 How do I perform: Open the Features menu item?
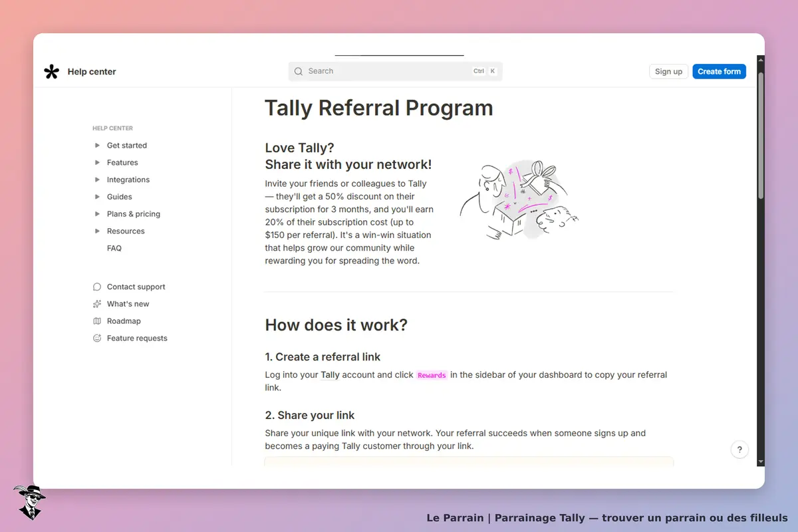[x=122, y=162]
